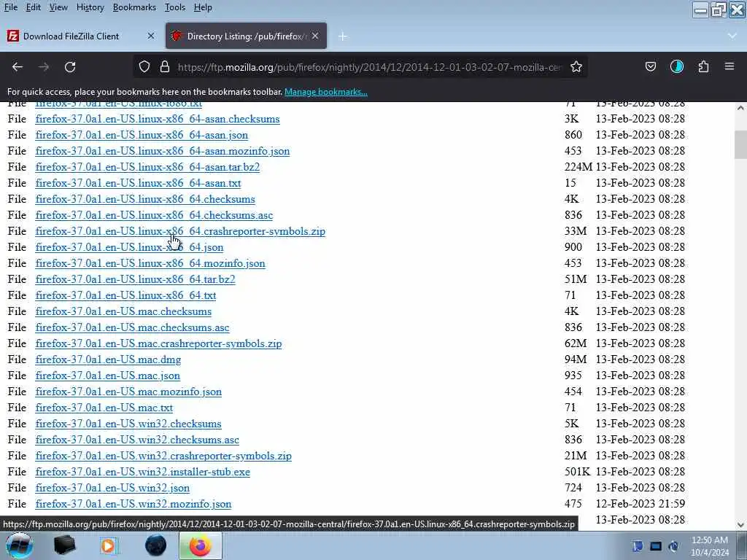
Task: Open win32.mozinfo.json link
Action: (133, 505)
